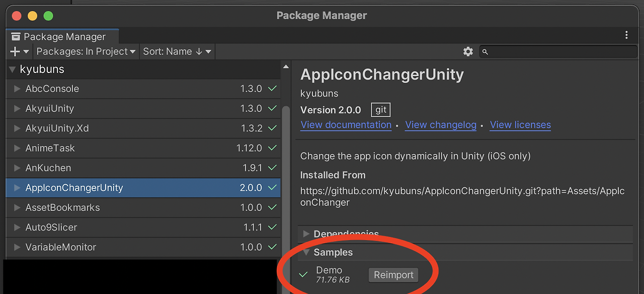Click the 71.76 KB sample size

(x=333, y=280)
